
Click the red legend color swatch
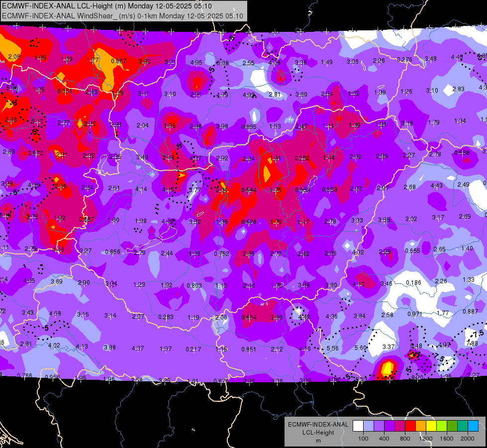[x=410, y=426]
